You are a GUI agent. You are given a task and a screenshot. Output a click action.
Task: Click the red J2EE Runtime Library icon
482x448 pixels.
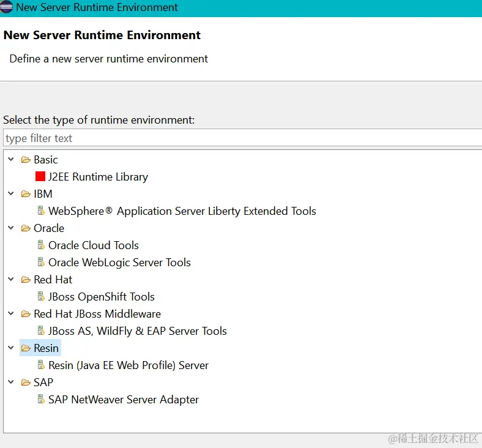coord(40,176)
